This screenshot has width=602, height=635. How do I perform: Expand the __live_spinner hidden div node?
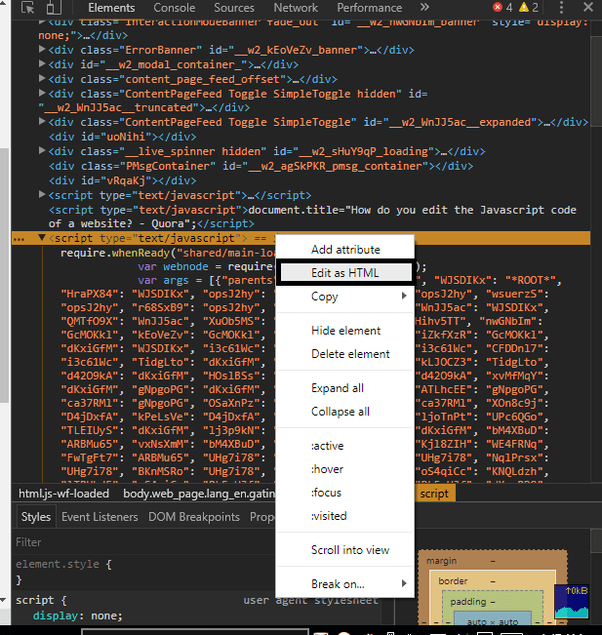tap(42, 151)
